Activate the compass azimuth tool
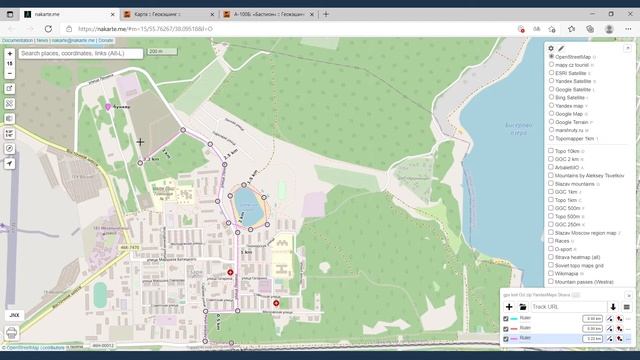This screenshot has width=640, height=360. point(10,149)
